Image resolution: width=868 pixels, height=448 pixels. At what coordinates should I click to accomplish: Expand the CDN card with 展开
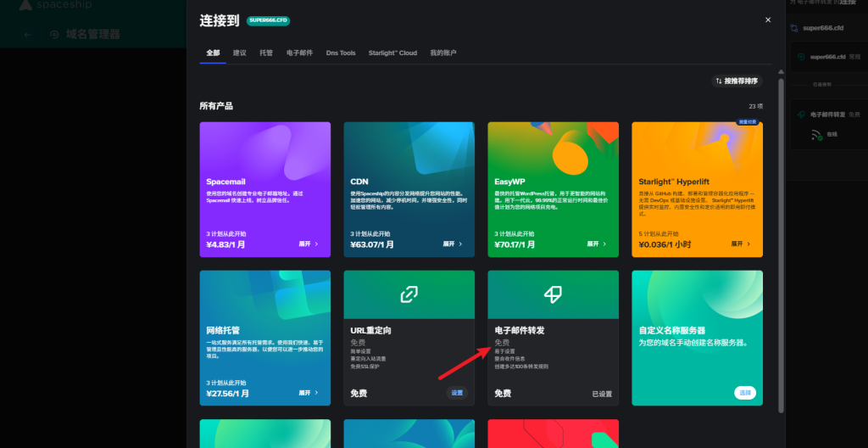coord(453,244)
